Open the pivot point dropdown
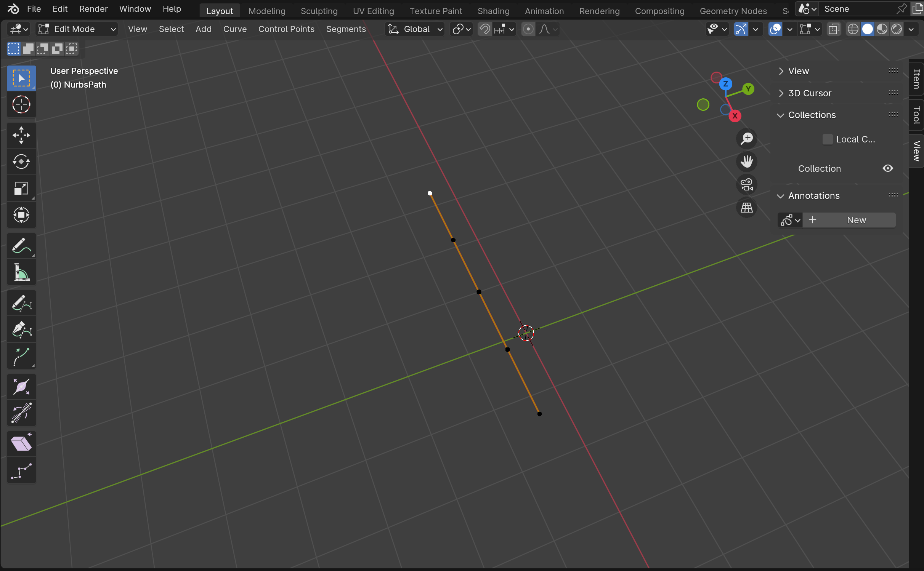Screen dimensions: 924x571 click(x=461, y=29)
